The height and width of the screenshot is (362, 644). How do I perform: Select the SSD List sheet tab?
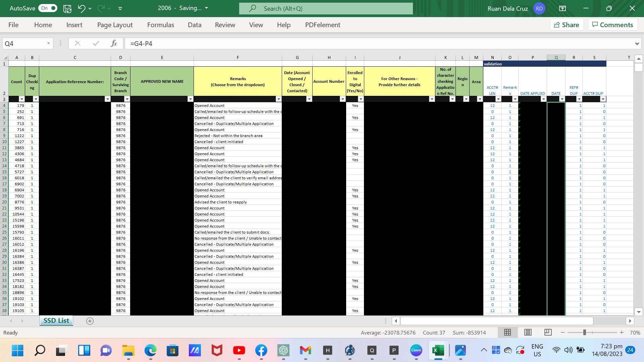click(56, 320)
